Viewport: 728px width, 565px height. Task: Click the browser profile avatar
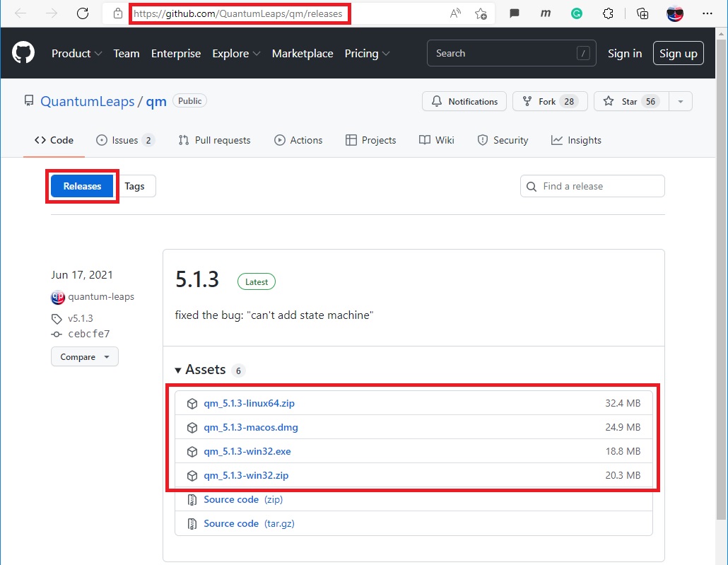click(x=675, y=13)
